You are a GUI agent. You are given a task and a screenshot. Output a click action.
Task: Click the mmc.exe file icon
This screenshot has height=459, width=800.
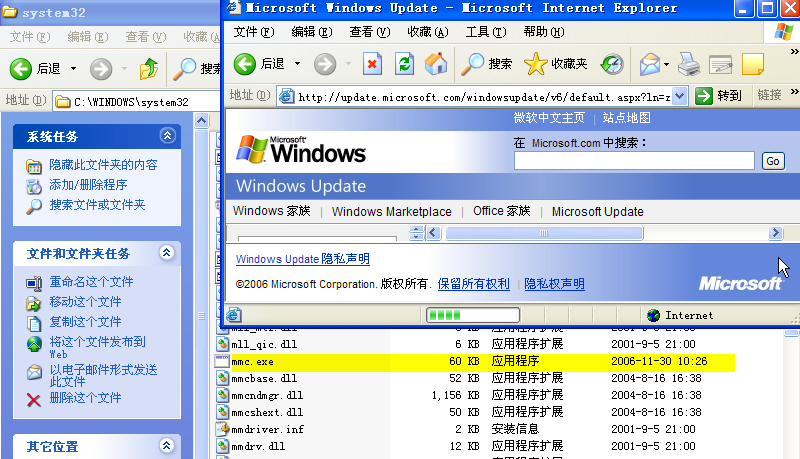222,361
